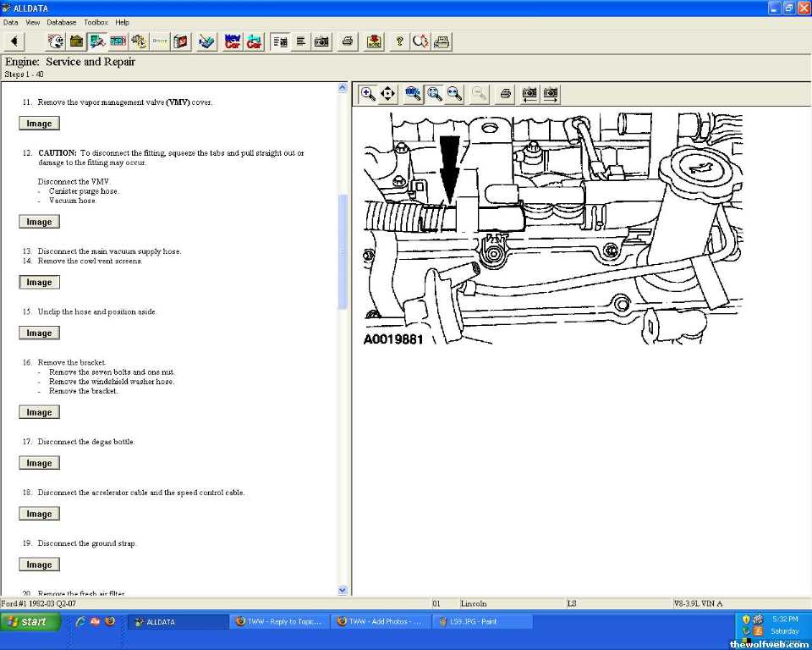Click the steps list scrollbar down arrow
This screenshot has width=812, height=650.
click(343, 590)
